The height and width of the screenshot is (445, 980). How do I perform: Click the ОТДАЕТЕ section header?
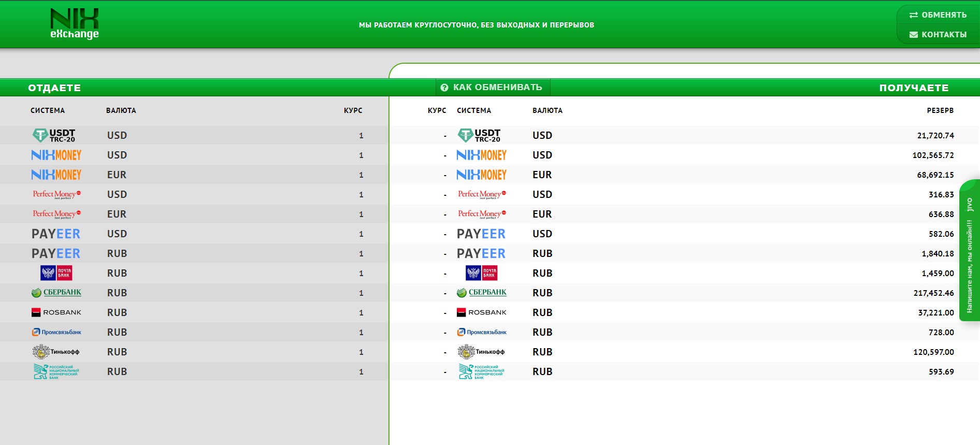tap(54, 88)
